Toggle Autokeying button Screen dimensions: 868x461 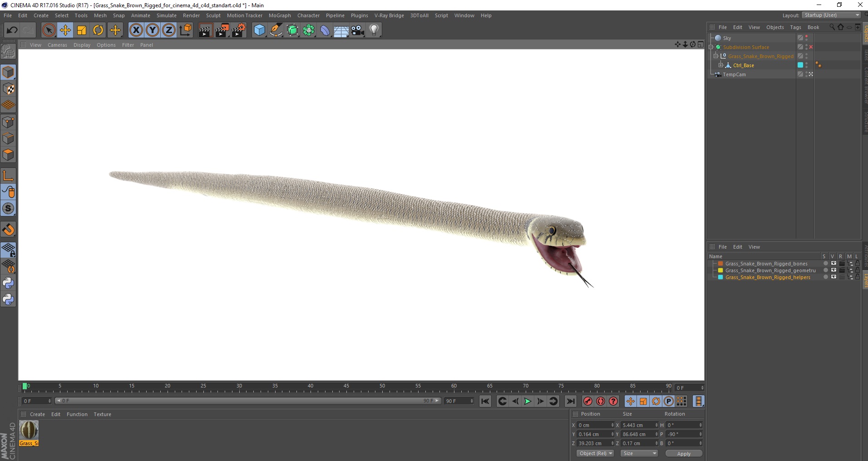601,401
